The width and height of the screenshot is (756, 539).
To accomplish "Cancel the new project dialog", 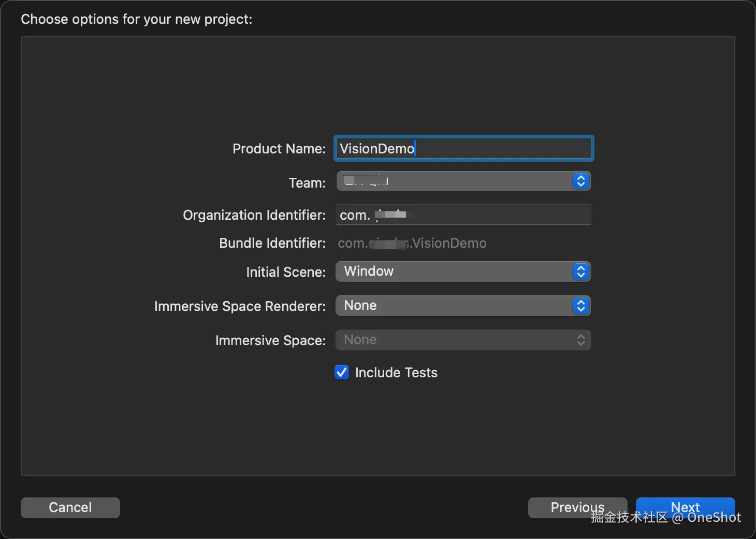I will [x=70, y=507].
